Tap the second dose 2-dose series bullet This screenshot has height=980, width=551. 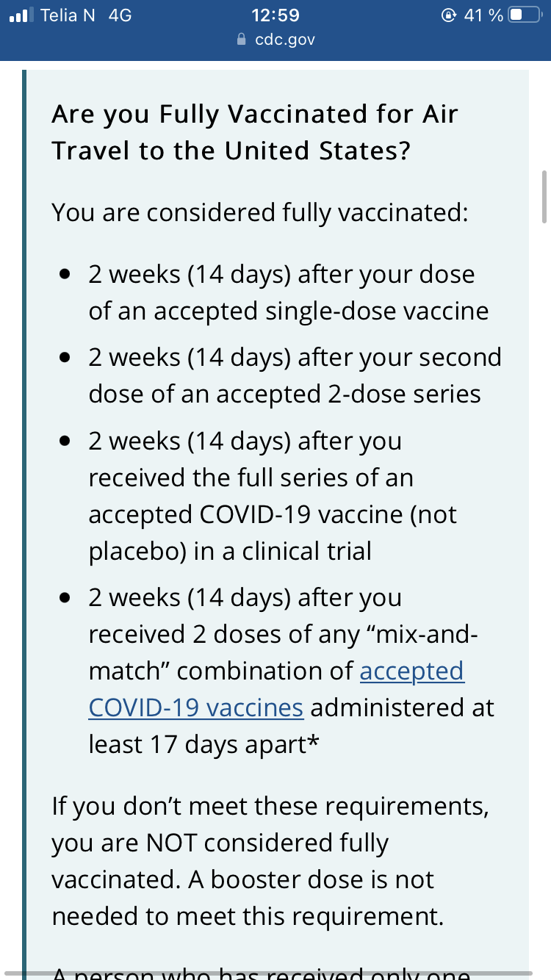(x=295, y=375)
